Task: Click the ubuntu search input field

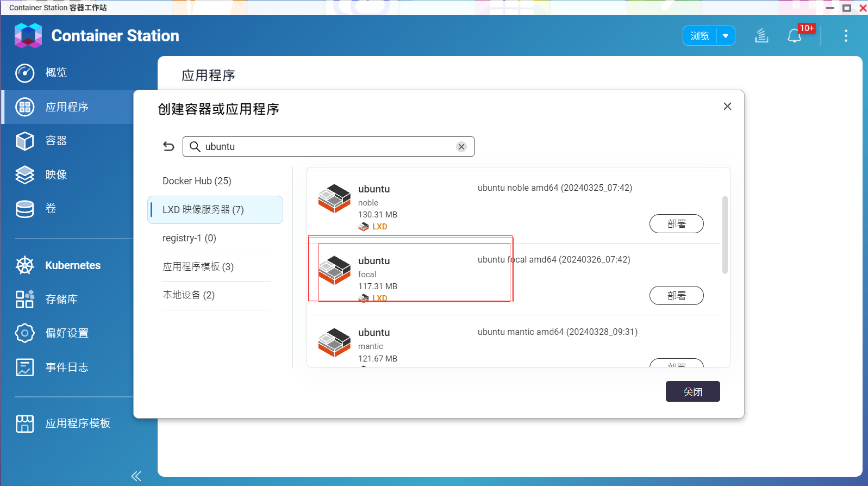Action: tap(326, 147)
